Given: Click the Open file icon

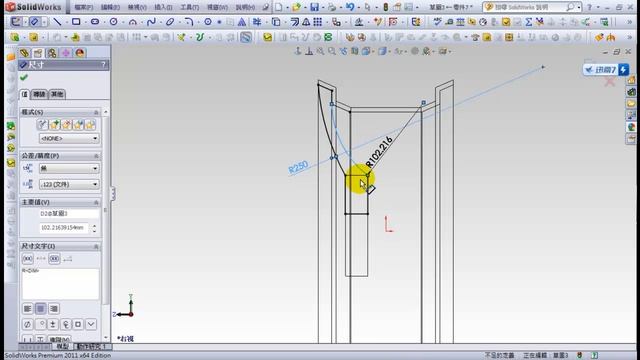Looking at the screenshot, I should pyautogui.click(x=296, y=7).
